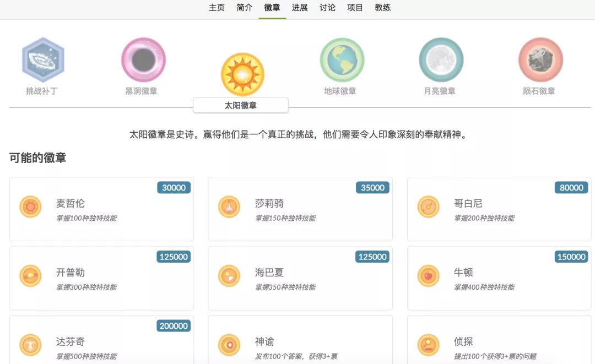
Task: Click the 牛顿 apple badge icon
Action: click(428, 276)
